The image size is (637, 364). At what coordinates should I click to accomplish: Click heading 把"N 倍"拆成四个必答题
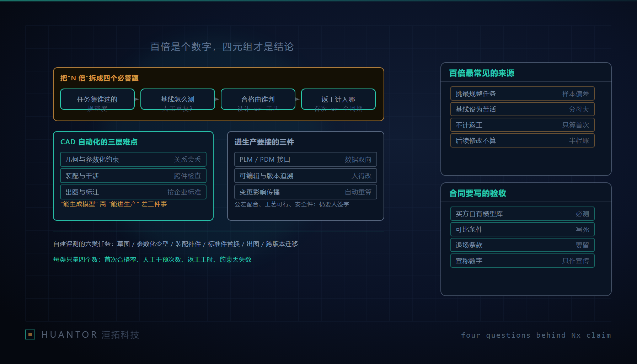click(x=100, y=78)
